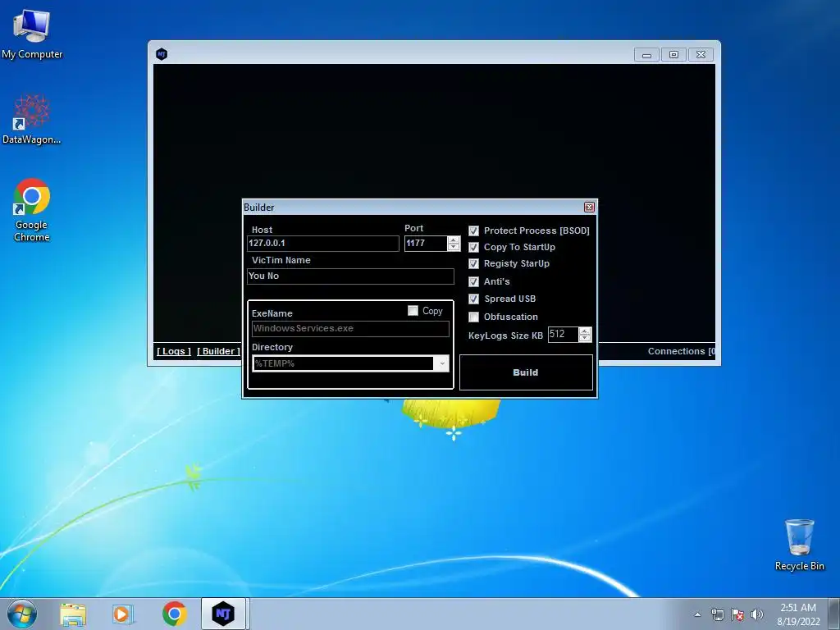Open the volume speaker tray icon
The width and height of the screenshot is (840, 630).
click(x=757, y=614)
